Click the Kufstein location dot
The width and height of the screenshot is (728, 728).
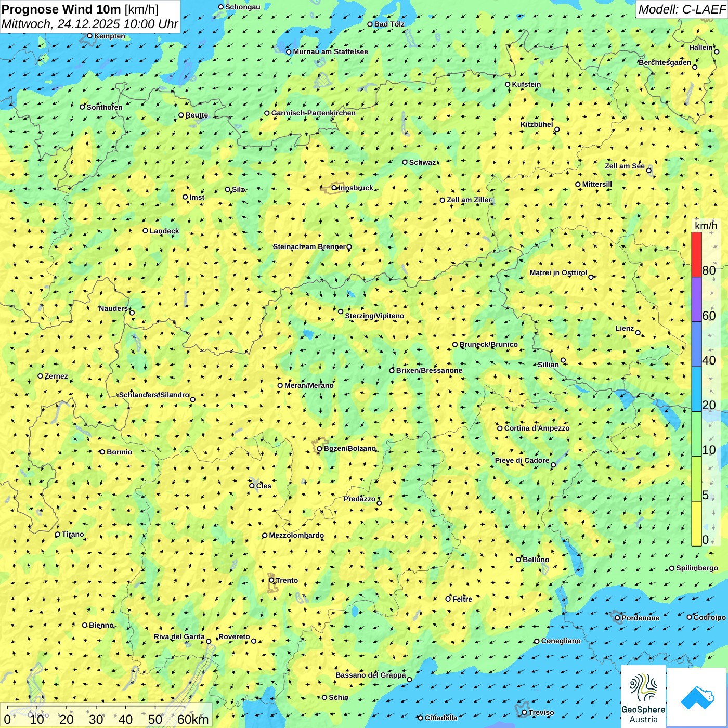[x=508, y=84]
